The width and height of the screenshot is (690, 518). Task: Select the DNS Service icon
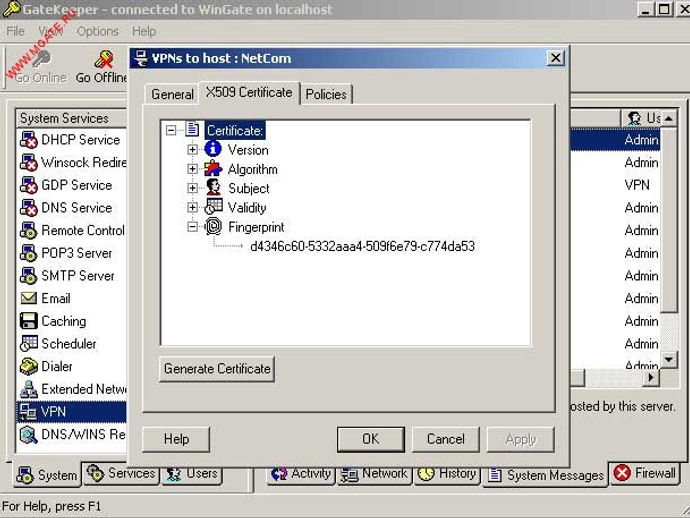[29, 208]
